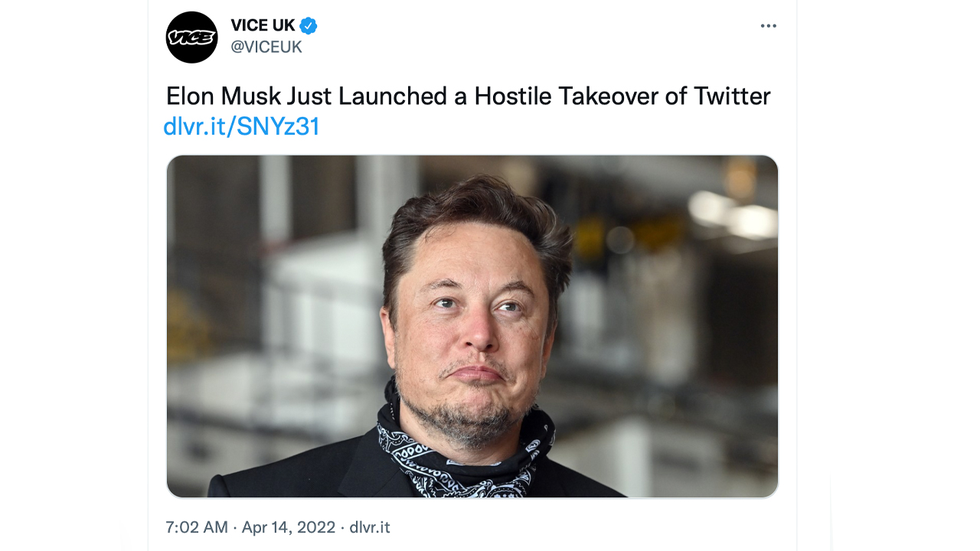Select the VICE UK display name

click(x=261, y=24)
